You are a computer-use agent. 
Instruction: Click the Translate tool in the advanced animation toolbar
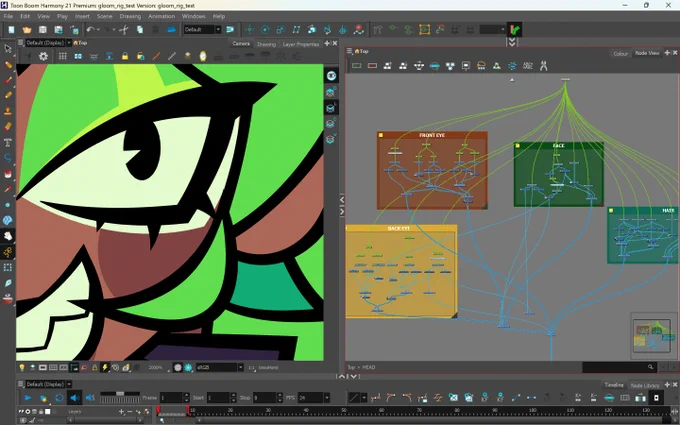click(249, 29)
